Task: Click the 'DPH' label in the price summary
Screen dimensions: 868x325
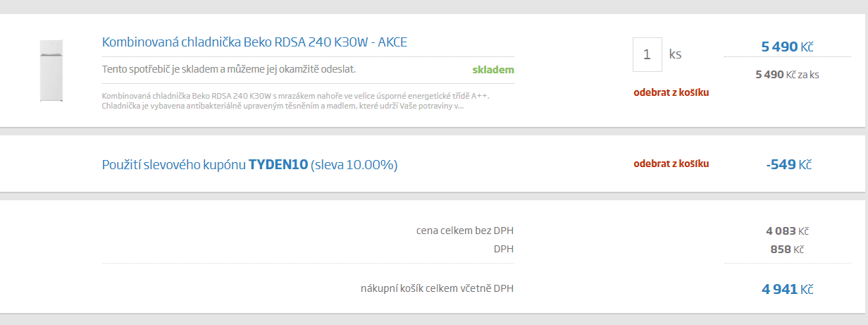Action: pos(503,249)
